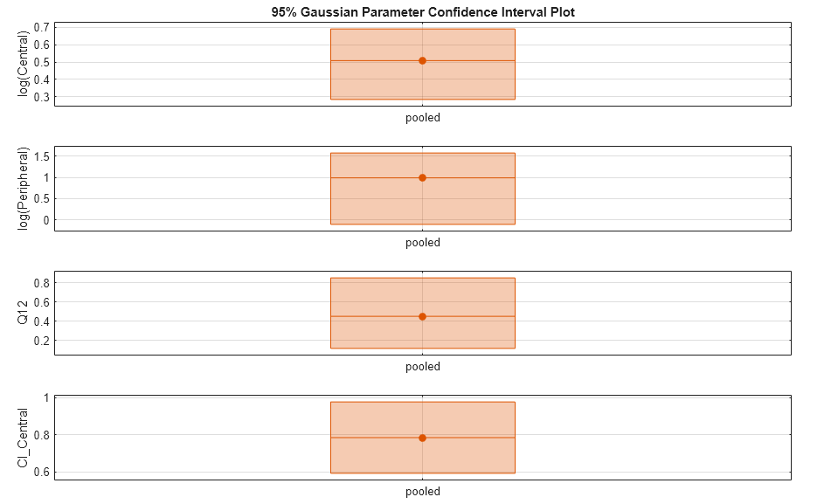Click the upper bound edge of Q12 interval box
838x504 pixels.
pyautogui.click(x=422, y=278)
